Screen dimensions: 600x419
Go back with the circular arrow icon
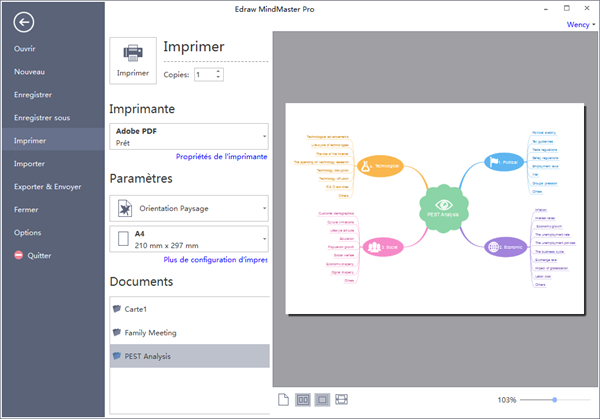click(x=24, y=22)
